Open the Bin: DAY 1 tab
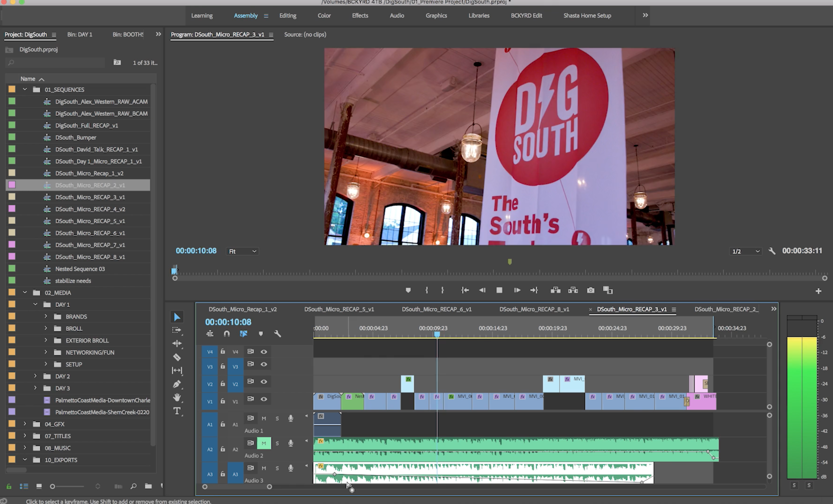 point(79,35)
